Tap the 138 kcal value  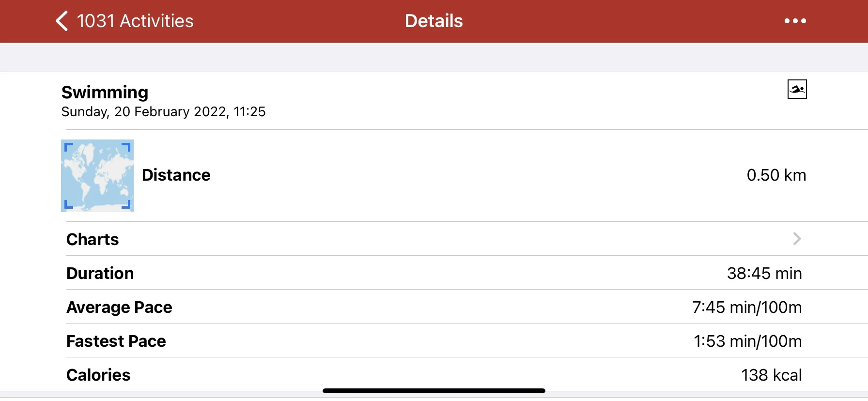(x=771, y=375)
